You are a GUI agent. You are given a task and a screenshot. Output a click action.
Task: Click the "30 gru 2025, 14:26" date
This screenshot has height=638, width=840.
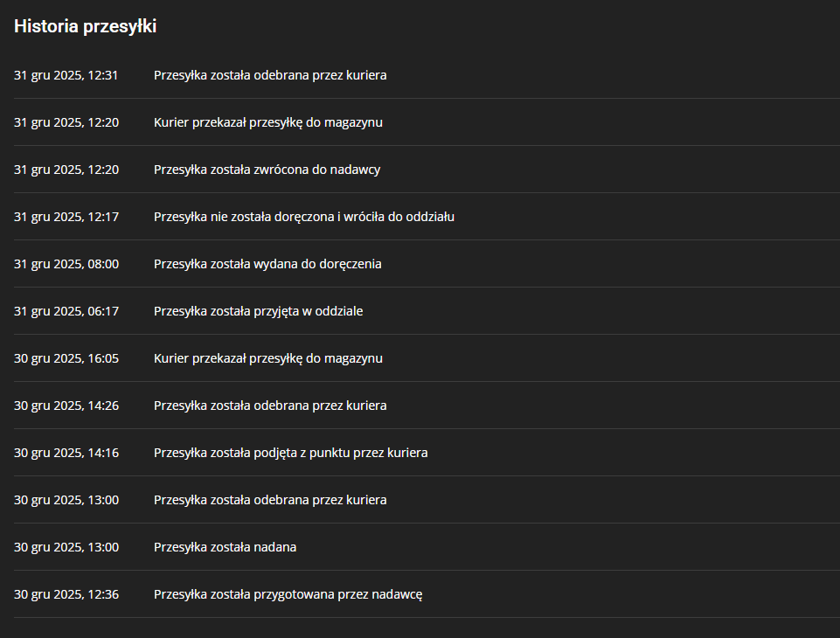click(66, 406)
